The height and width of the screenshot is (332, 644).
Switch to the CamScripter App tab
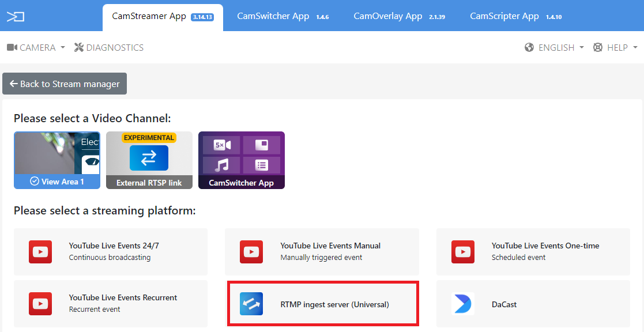504,16
